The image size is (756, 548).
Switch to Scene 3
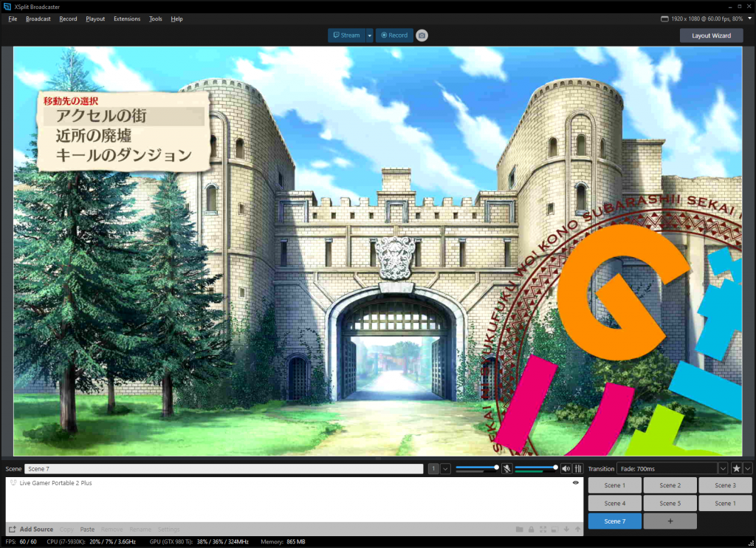(725, 485)
